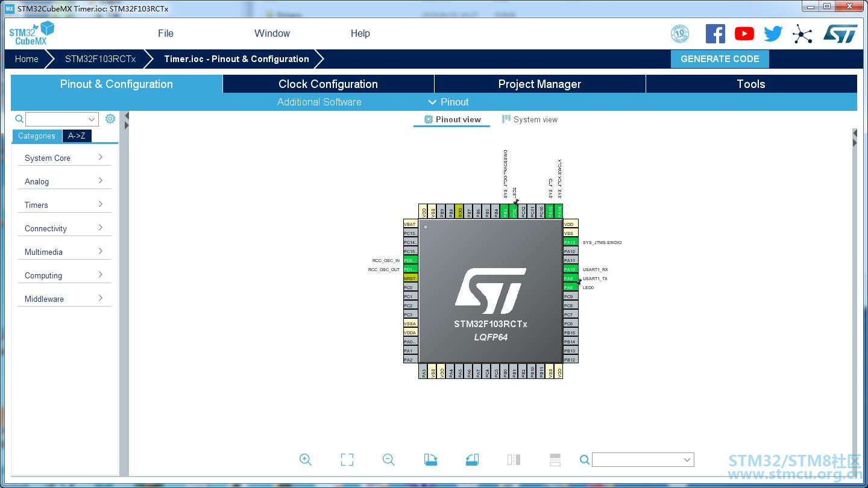This screenshot has height=488, width=868.
Task: Click the USART1_RX pin label
Action: point(596,269)
